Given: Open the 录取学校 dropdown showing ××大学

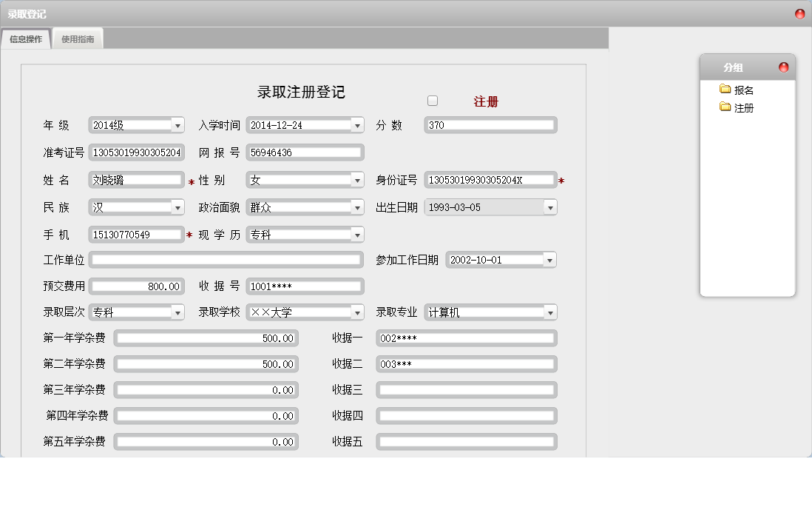Looking at the screenshot, I should [356, 312].
